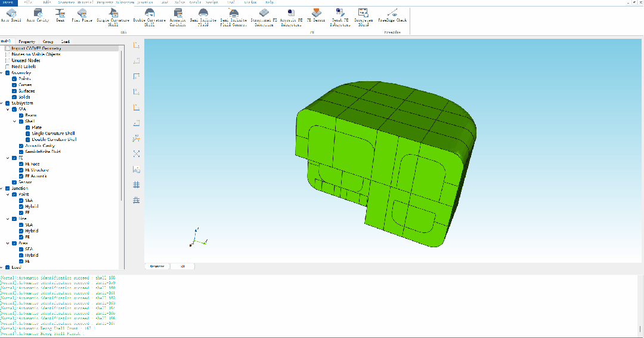The image size is (644, 338).
Task: Select the Semi Infinite Fluid tool
Action: pyautogui.click(x=203, y=18)
